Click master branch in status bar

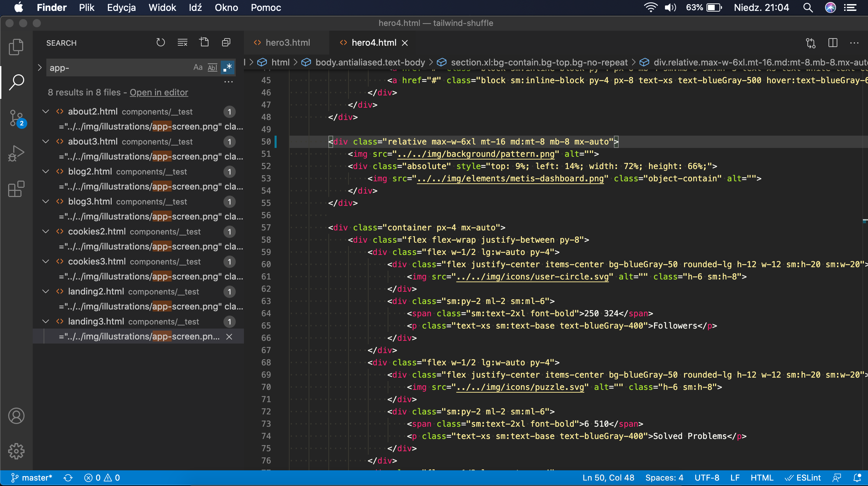(x=32, y=477)
